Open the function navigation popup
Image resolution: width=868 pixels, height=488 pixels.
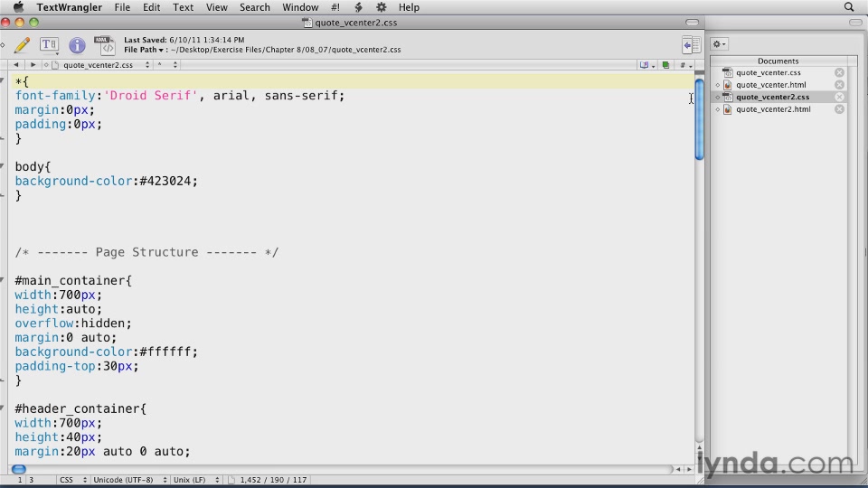(167, 65)
